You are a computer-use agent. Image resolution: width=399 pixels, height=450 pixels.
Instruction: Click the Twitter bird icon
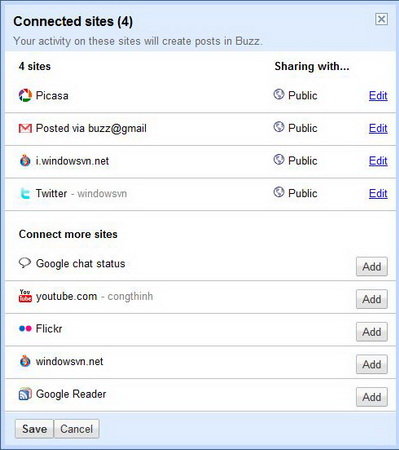coord(25,193)
